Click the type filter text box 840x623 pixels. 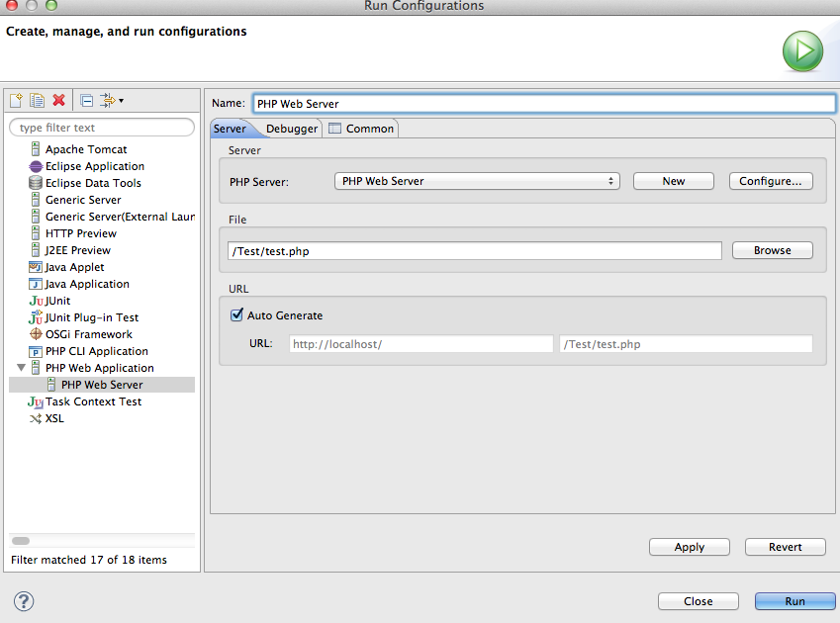point(102,128)
